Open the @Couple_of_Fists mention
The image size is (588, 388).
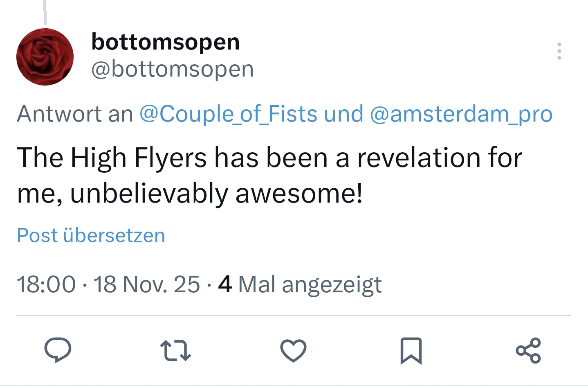(x=228, y=114)
